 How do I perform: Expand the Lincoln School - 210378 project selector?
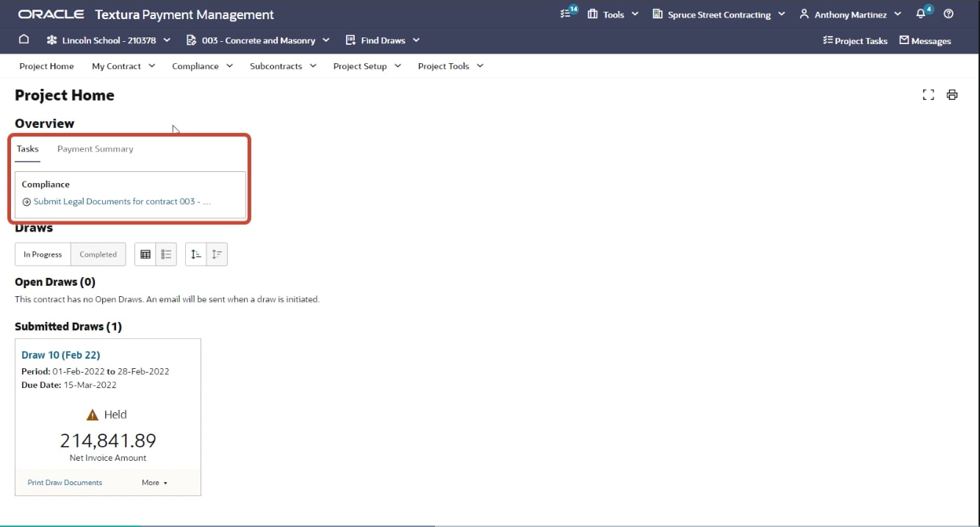[108, 40]
